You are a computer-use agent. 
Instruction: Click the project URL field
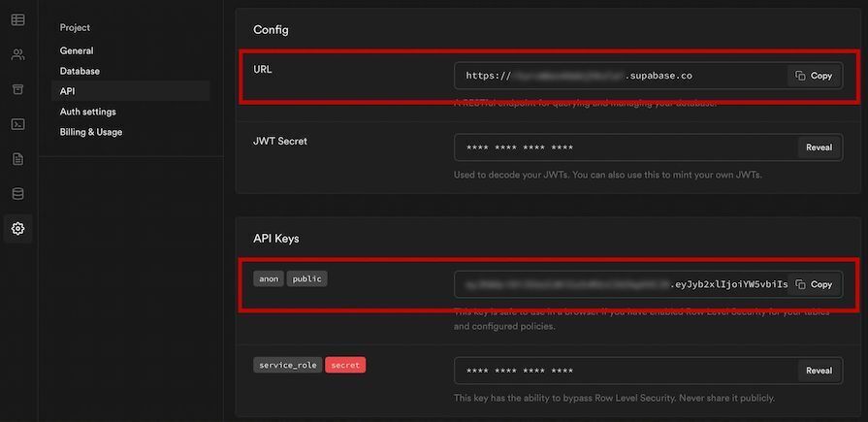tap(648, 76)
